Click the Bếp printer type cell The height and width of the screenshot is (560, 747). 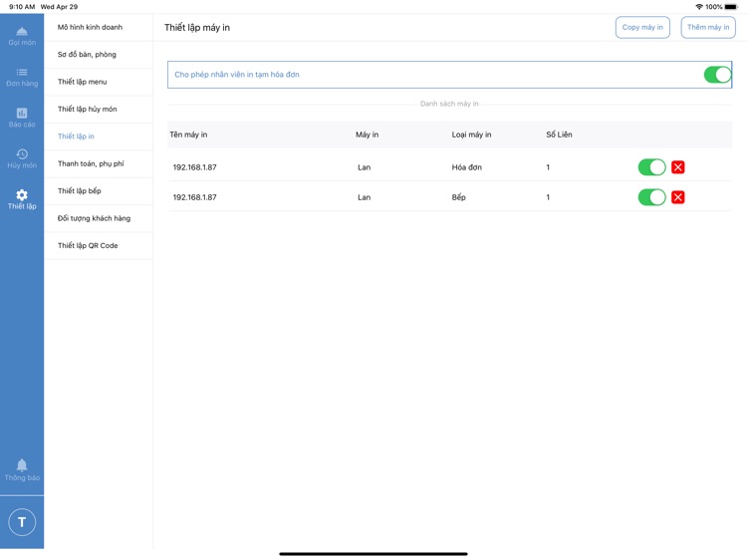(x=459, y=197)
